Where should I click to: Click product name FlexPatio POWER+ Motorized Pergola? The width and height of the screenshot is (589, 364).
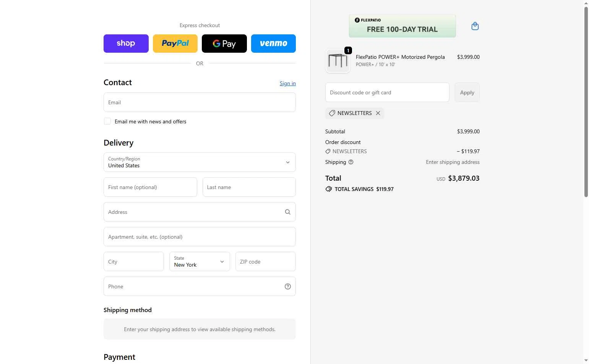pyautogui.click(x=400, y=57)
